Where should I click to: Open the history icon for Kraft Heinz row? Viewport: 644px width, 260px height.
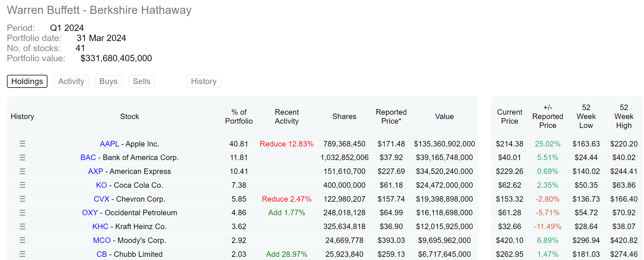22,226
